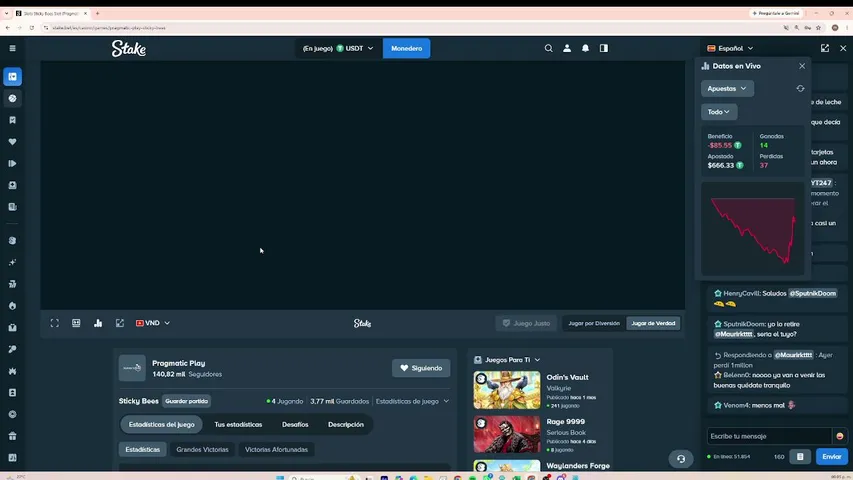Image resolution: width=853 pixels, height=480 pixels.
Task: Click the Monedero wallet button
Action: point(406,48)
